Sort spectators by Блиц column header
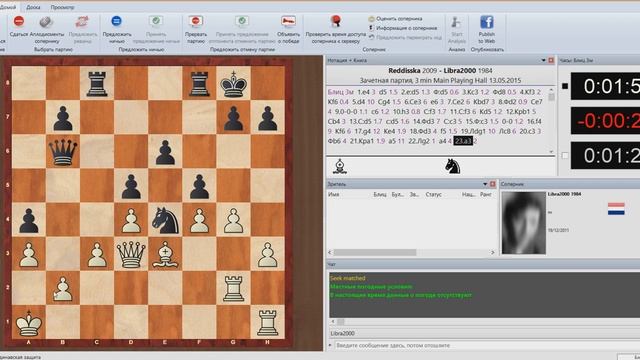640x360 pixels. click(380, 195)
